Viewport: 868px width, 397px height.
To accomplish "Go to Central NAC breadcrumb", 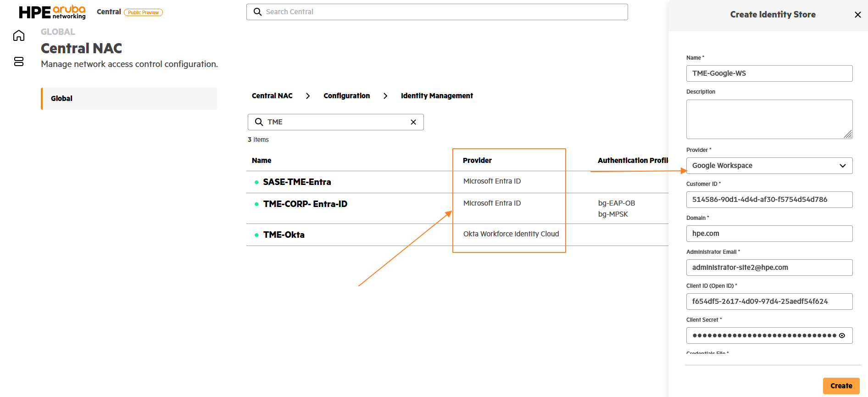I will point(272,96).
